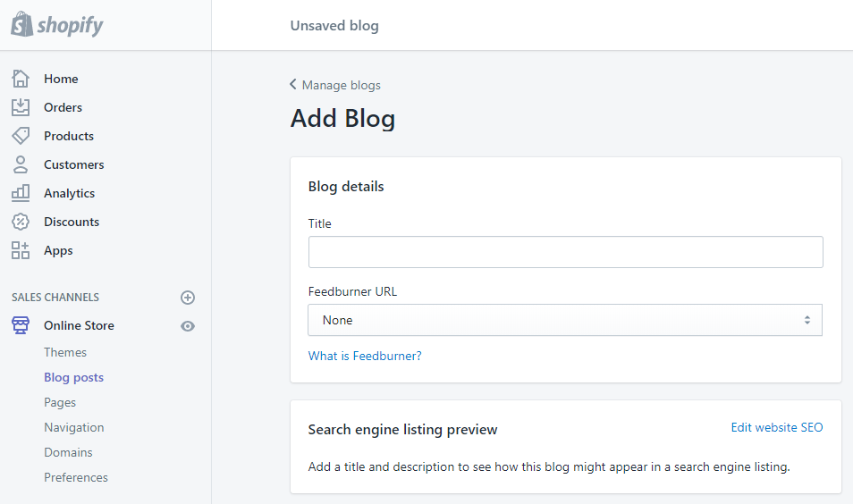The height and width of the screenshot is (504, 853).
Task: Click the Customers person icon
Action: 21,164
